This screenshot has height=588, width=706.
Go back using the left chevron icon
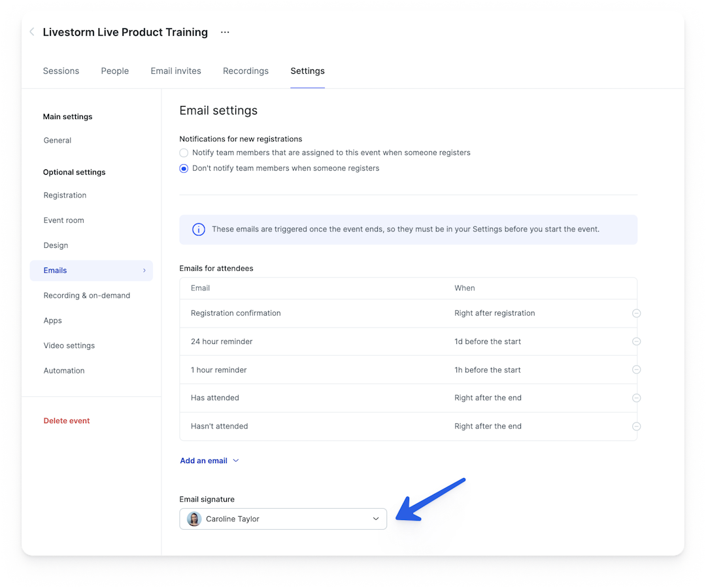[x=32, y=31]
